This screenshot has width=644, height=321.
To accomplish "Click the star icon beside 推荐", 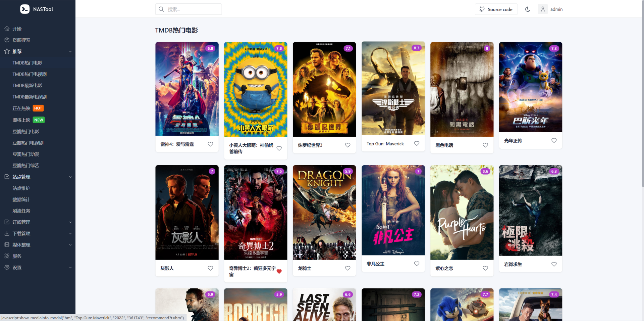I will point(7,51).
